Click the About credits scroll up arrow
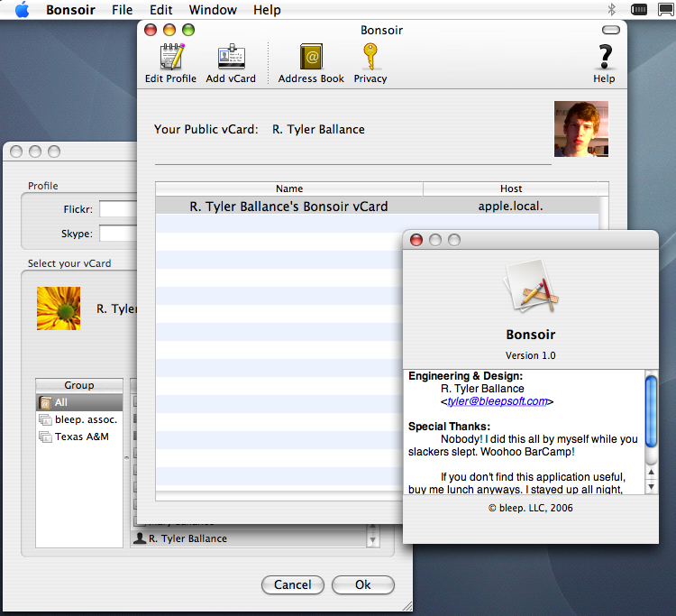676x616 pixels. click(651, 473)
